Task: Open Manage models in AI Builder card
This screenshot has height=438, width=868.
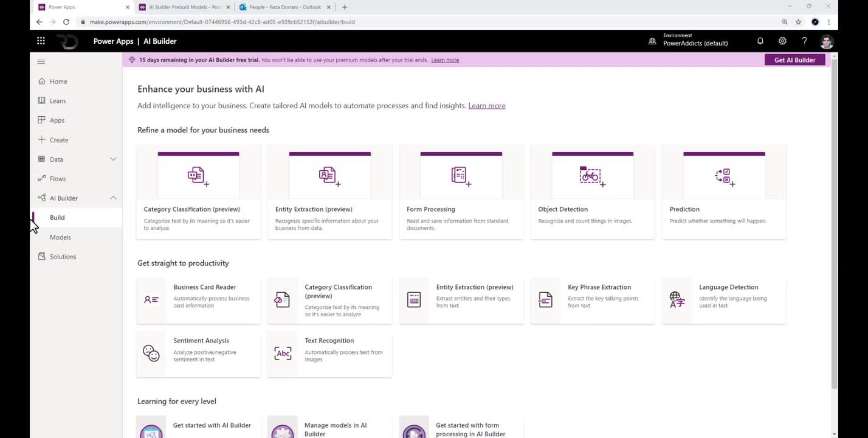Action: point(329,427)
